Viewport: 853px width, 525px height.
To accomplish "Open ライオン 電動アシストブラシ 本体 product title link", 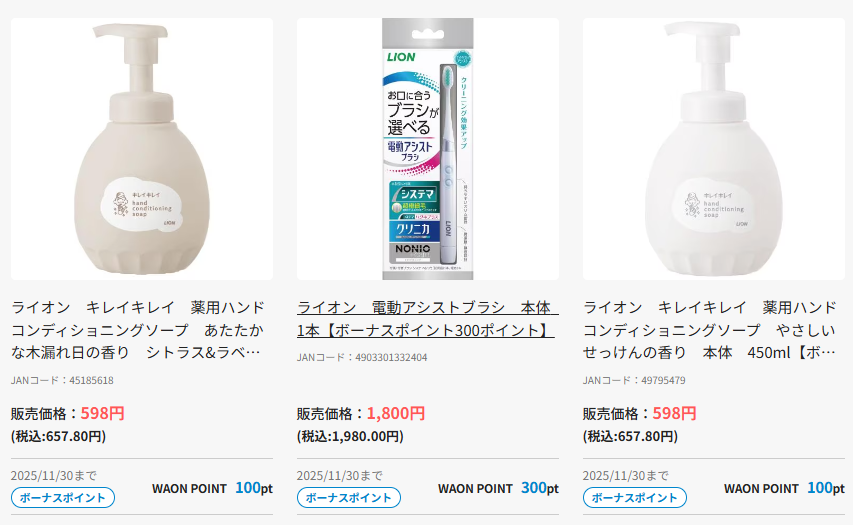I will [x=428, y=319].
